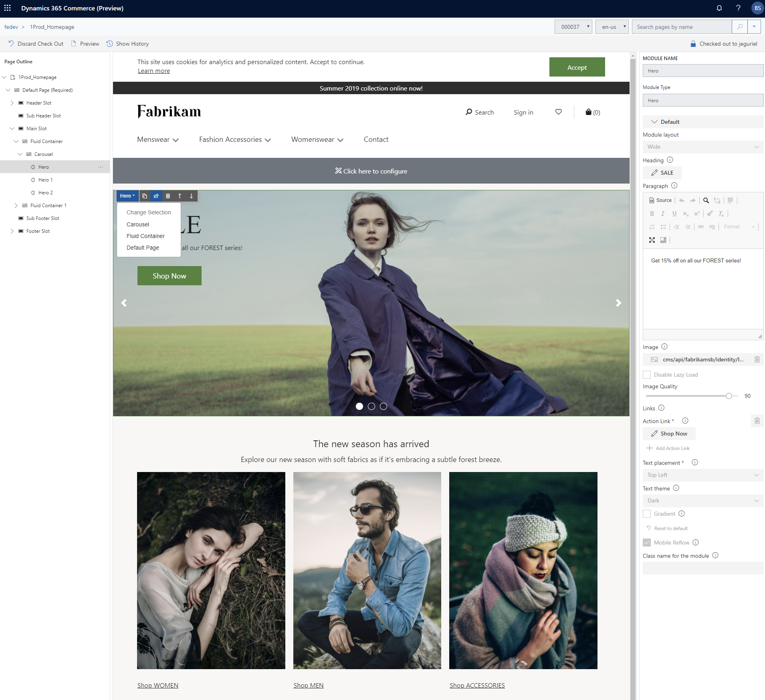Toggle the Mobile Reflow checkbox
Viewport: 765px width, 700px height.
[647, 543]
